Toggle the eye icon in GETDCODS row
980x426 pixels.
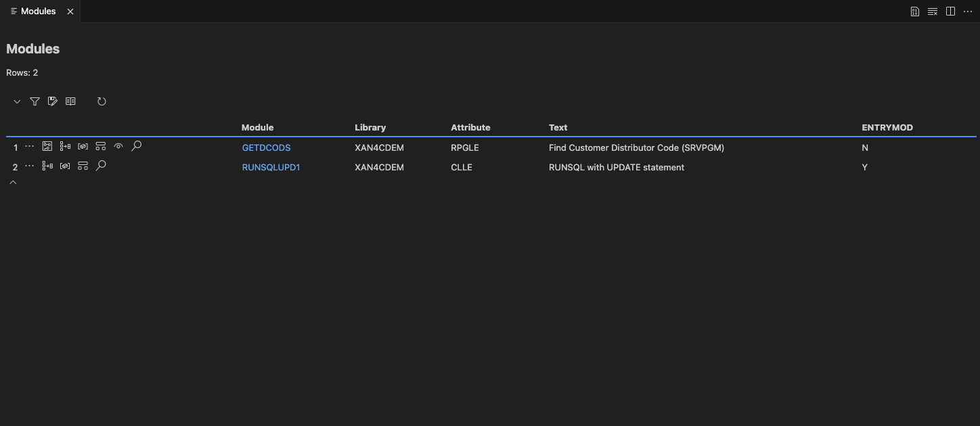point(118,146)
